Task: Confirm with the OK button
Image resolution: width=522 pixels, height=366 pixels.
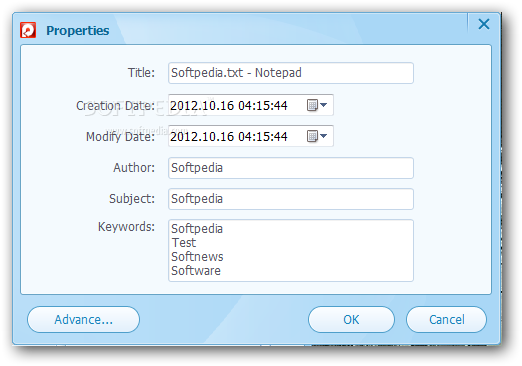Action: coord(351,319)
